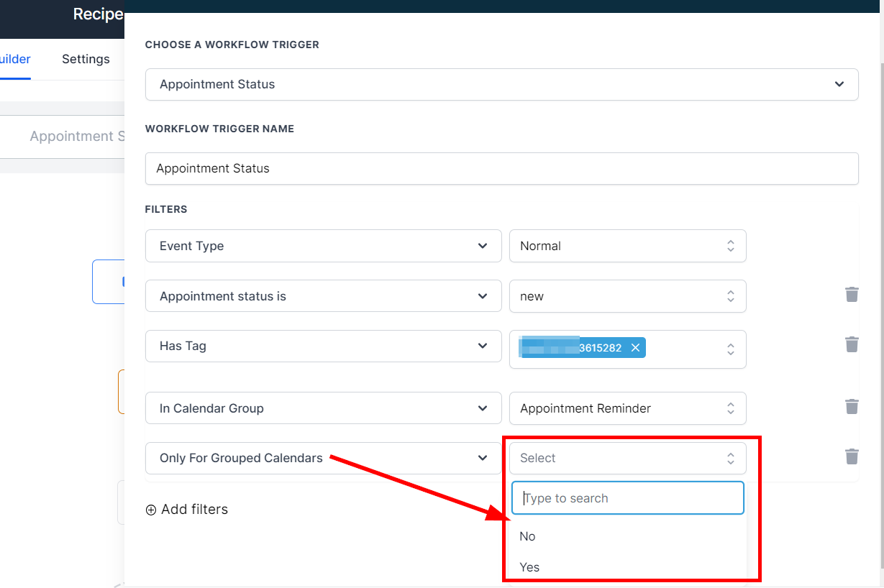
Task: Change the new appointment status value
Action: [x=627, y=296]
